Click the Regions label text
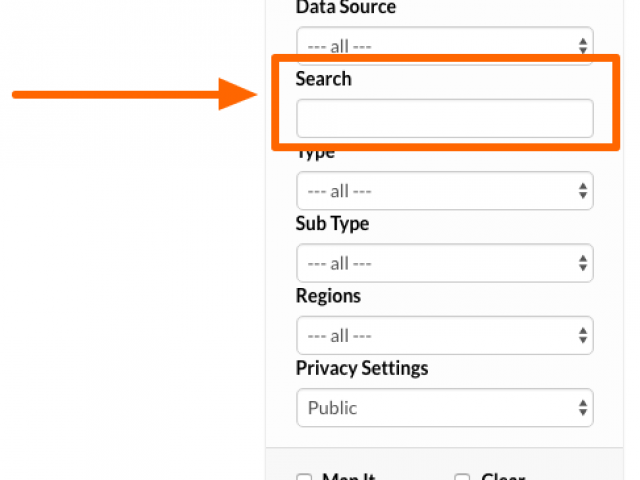Image resolution: width=640 pixels, height=480 pixels. [x=328, y=296]
